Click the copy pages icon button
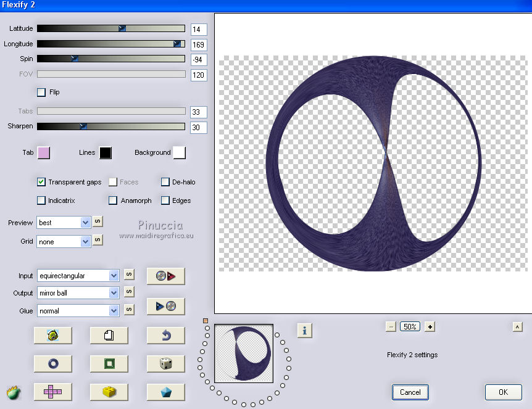Screen dimensions: 532x409 109,336
